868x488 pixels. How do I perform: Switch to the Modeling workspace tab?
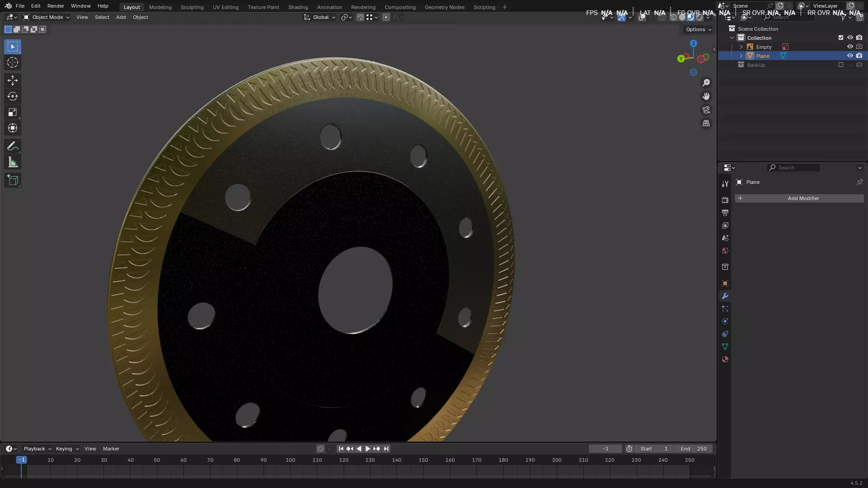(160, 7)
